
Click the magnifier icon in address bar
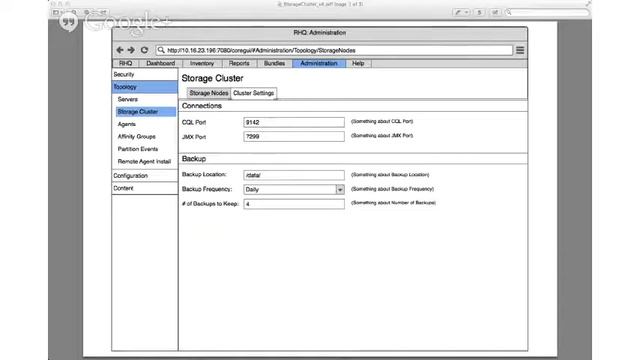(x=161, y=50)
